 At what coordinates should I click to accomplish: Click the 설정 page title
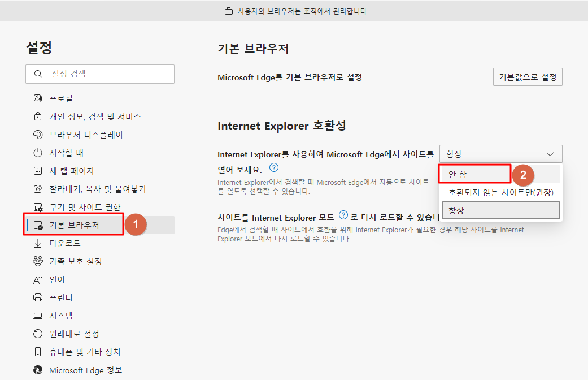(39, 47)
